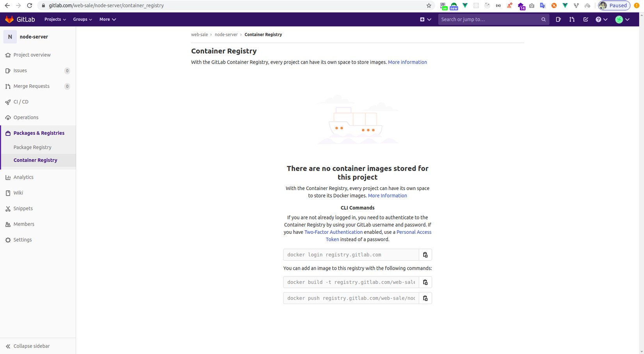Reload the page
The height and width of the screenshot is (354, 644).
point(30,5)
